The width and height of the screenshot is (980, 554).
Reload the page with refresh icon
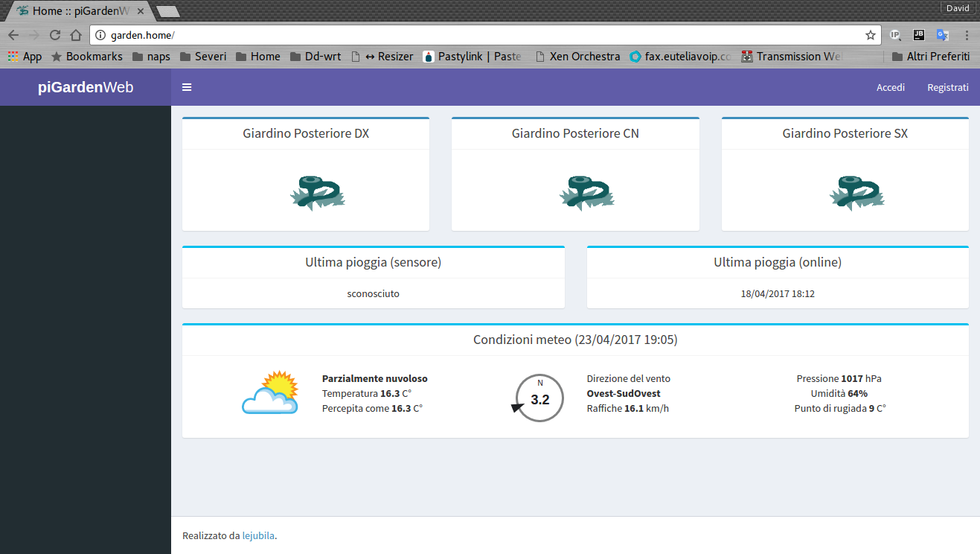tap(55, 35)
